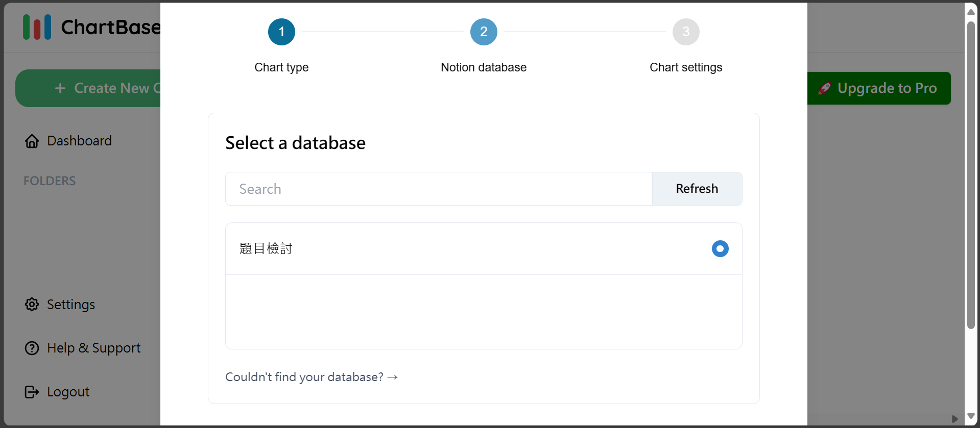Open Help & Support in the sidebar
Viewport: 980px width, 428px height.
(x=83, y=348)
